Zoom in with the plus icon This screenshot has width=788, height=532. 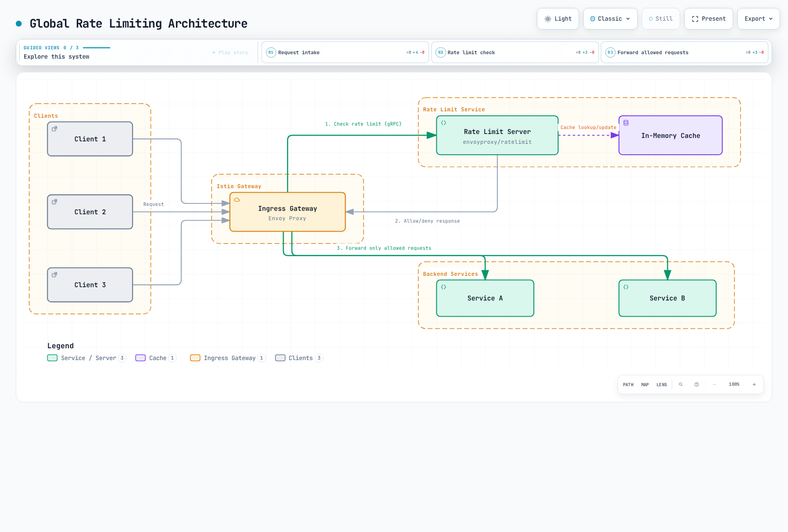pyautogui.click(x=754, y=385)
